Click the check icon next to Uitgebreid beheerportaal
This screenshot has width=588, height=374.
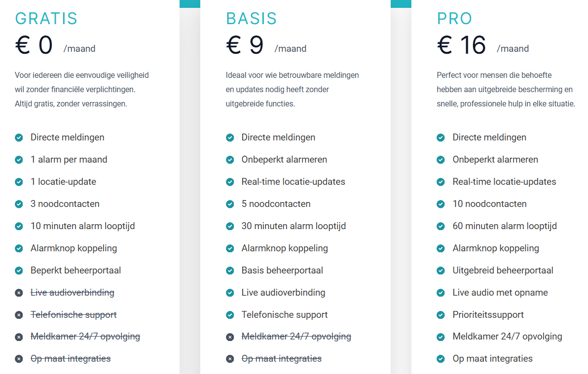(441, 271)
